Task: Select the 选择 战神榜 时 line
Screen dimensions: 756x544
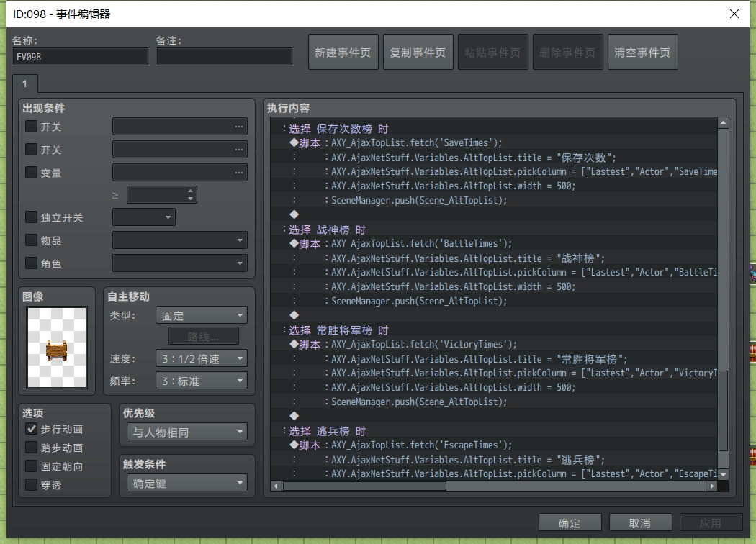Action: (x=494, y=230)
